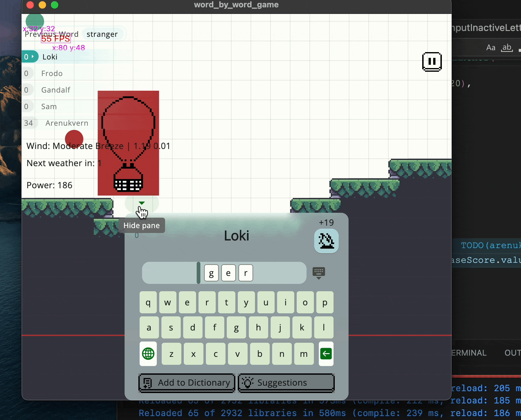Tap the v key on the keyboard
Viewport: 521px width, 420px height.
[238, 354]
